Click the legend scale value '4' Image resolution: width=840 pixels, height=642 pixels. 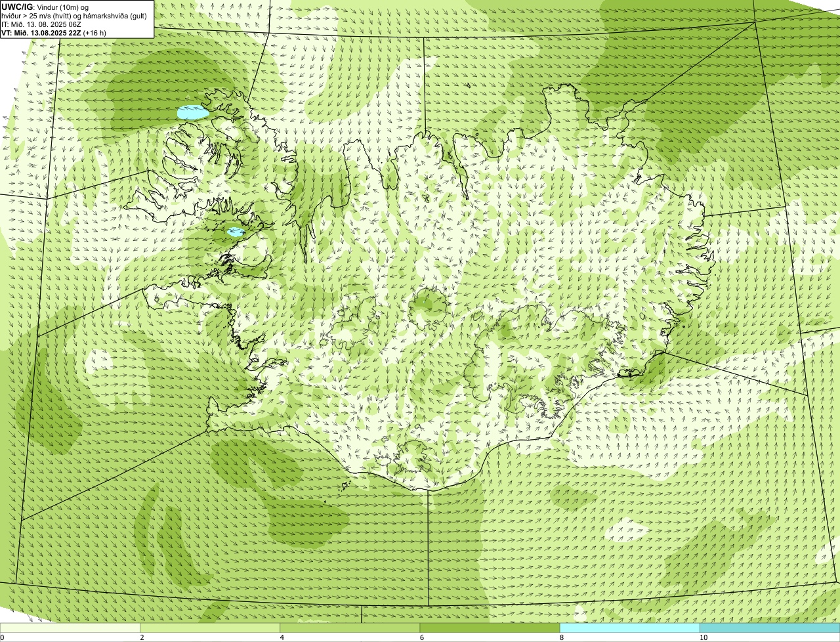[x=282, y=637]
